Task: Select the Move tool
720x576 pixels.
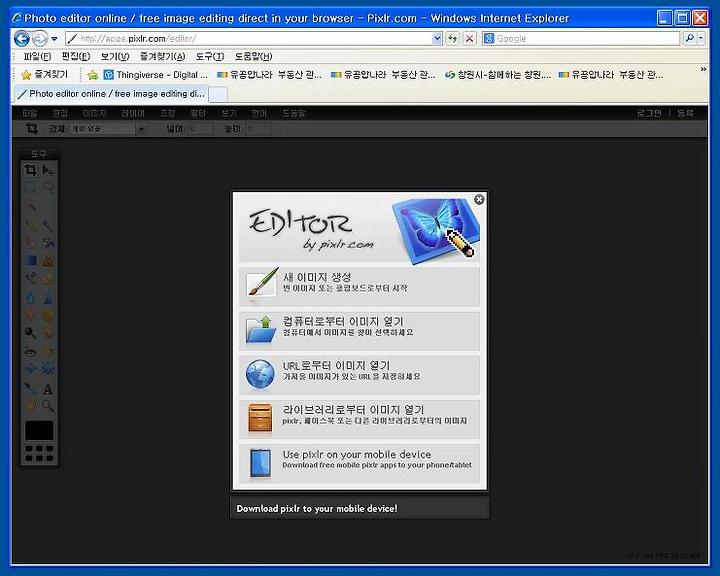Action: click(48, 170)
